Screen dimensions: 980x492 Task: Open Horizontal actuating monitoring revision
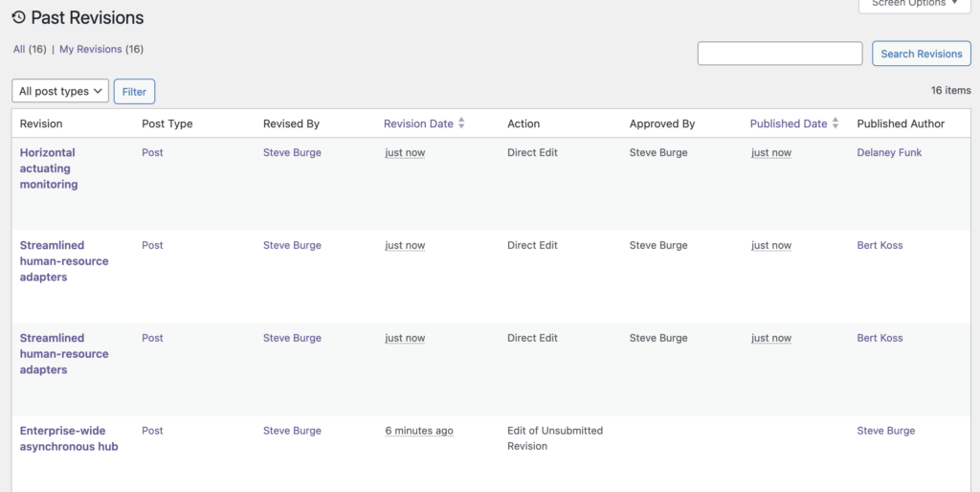48,168
